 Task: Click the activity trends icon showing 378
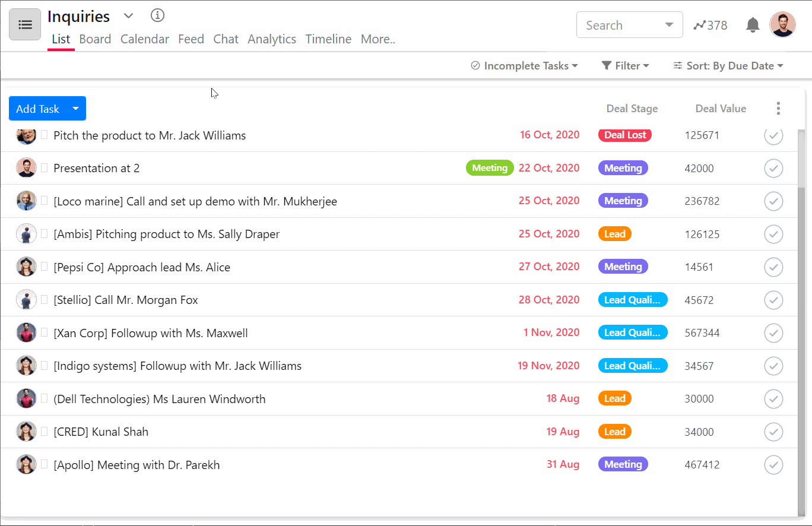(710, 25)
